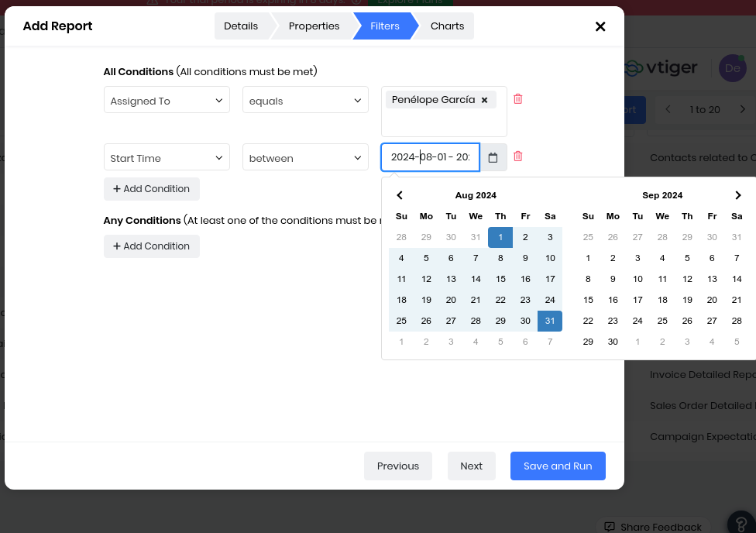Screen dimensions: 756x533
Task: Expand the Start Time field dropdown
Action: point(167,158)
